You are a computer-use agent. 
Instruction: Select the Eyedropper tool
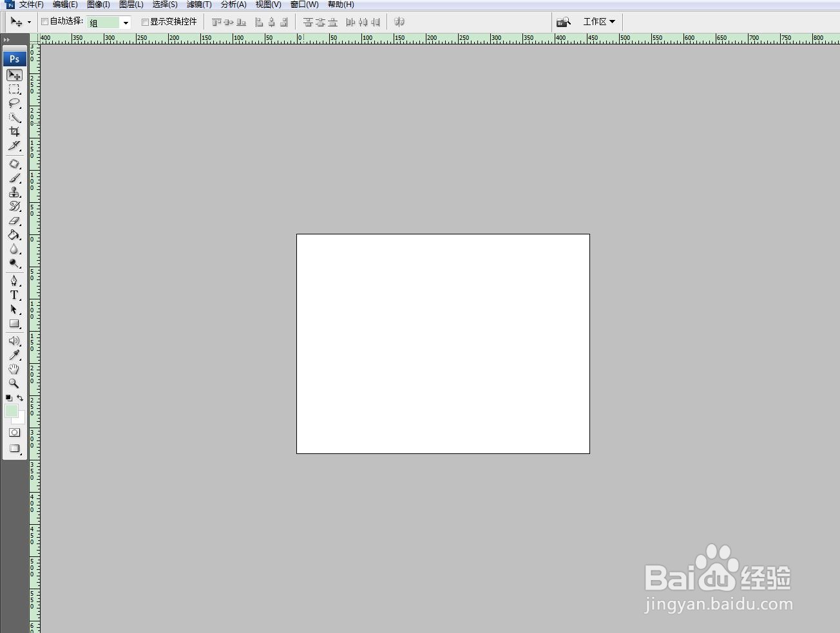tap(14, 355)
